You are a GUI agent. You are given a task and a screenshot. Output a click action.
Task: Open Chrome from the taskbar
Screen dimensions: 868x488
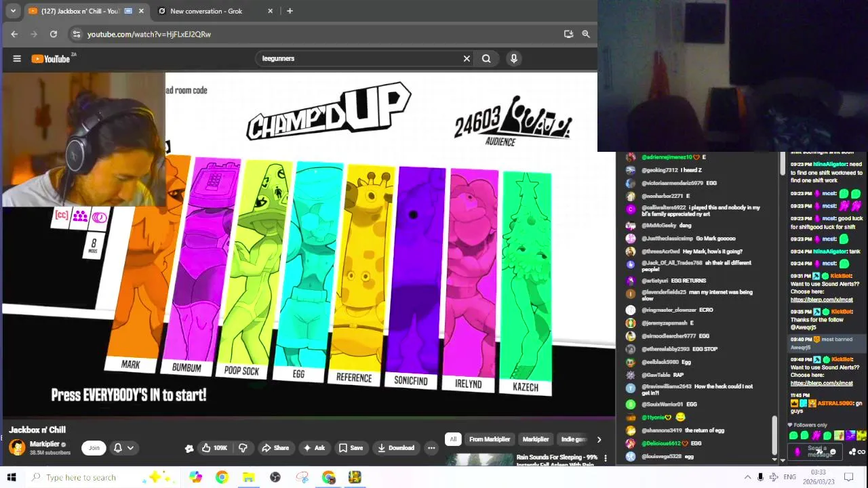(222, 477)
